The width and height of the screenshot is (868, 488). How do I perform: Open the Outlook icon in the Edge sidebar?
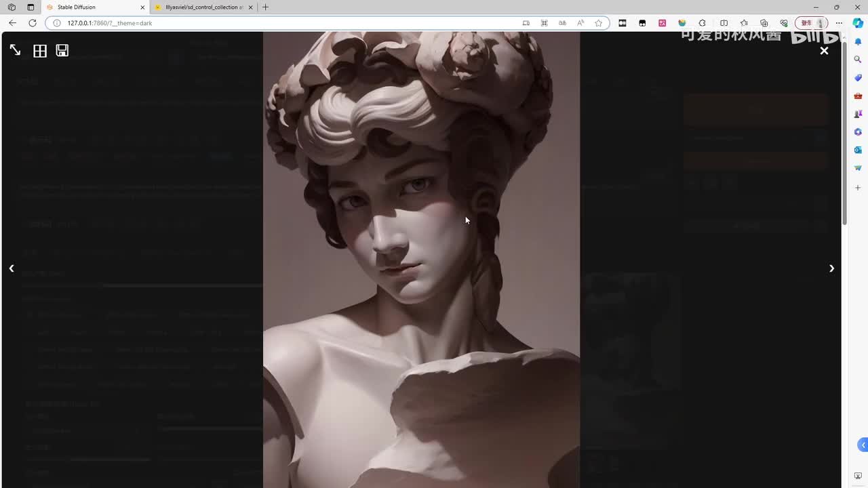[858, 150]
